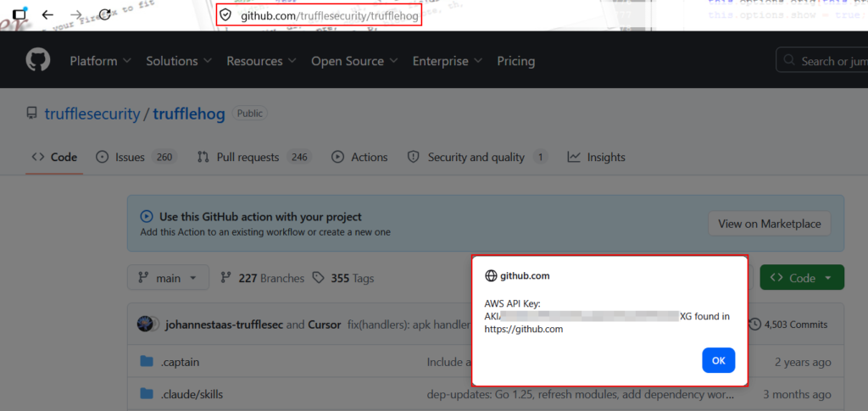Click 'Use this GitHub action with your project'
Viewport: 868px width, 411px height.
pyautogui.click(x=260, y=217)
